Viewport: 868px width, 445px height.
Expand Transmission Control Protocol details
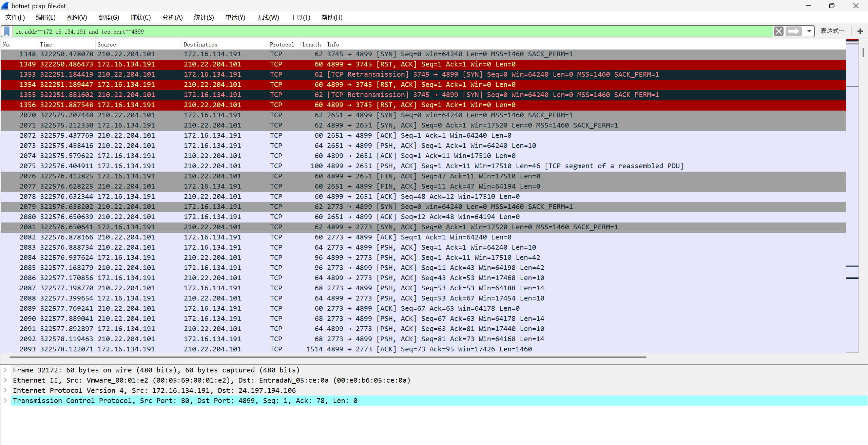[x=5, y=401]
